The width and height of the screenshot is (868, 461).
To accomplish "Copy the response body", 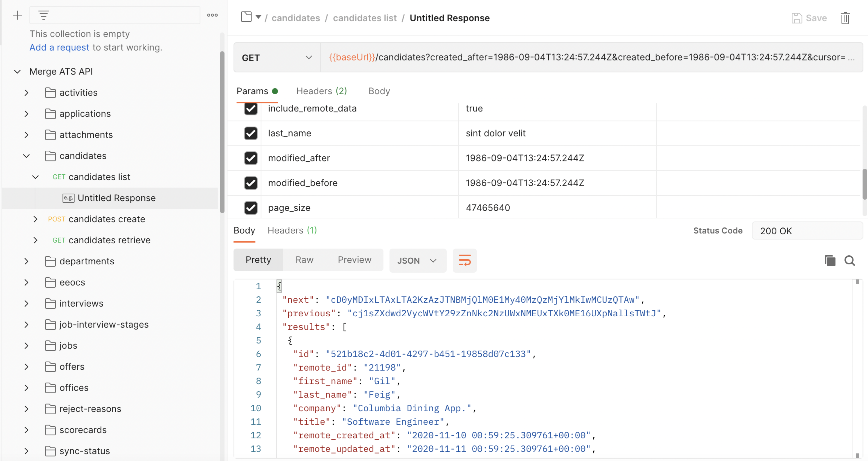I will click(x=829, y=260).
